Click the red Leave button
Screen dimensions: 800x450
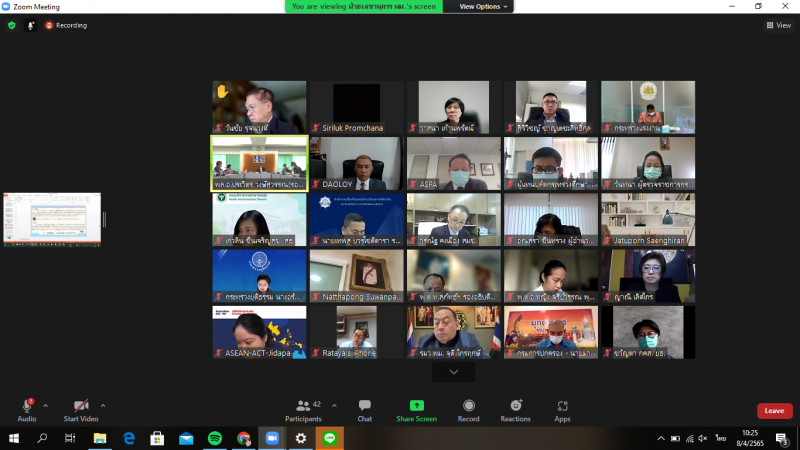point(774,411)
